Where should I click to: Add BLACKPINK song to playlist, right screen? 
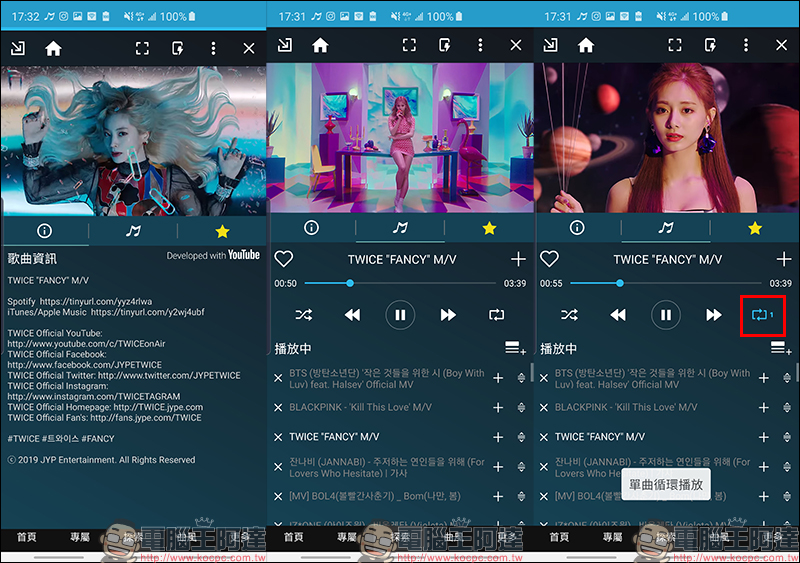point(764,407)
